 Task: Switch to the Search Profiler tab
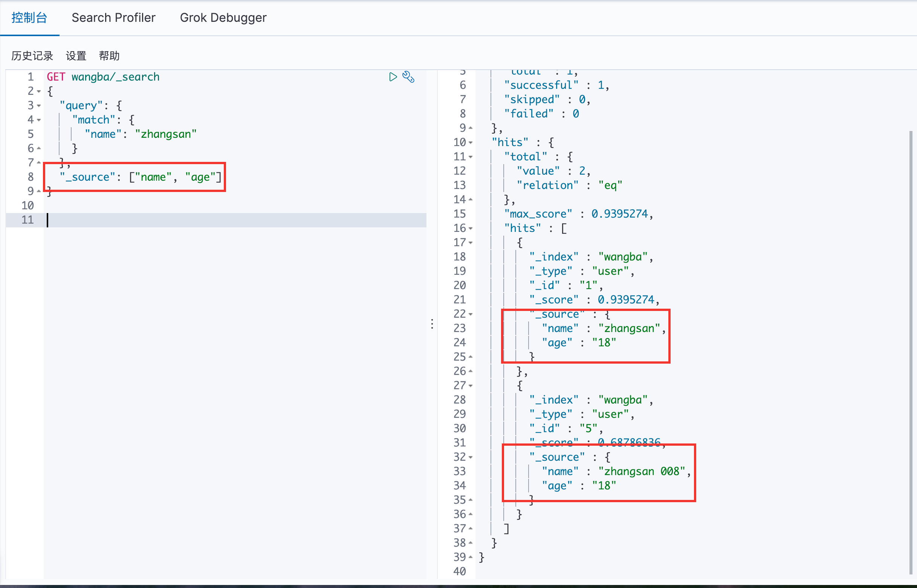pyautogui.click(x=113, y=18)
